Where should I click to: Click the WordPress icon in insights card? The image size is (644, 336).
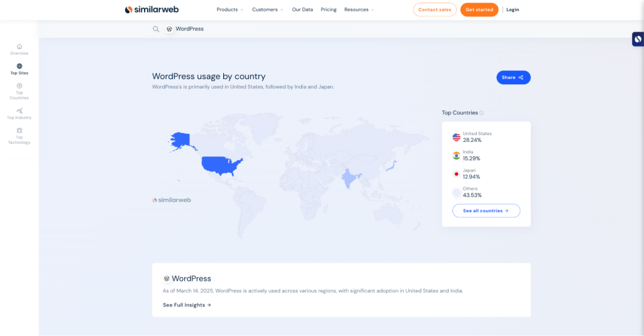[166, 279]
